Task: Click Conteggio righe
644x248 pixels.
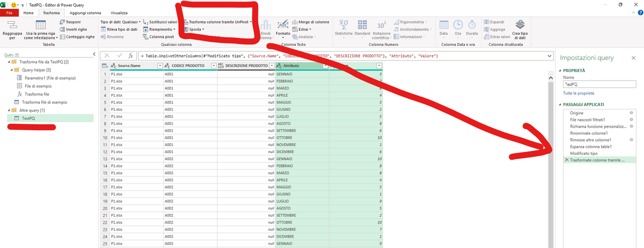Action: [x=77, y=37]
